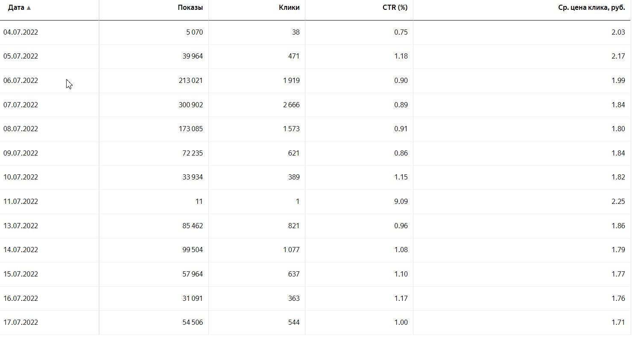This screenshot has width=644, height=344.
Task: Select the 05.07.2022 date row
Action: [20, 56]
